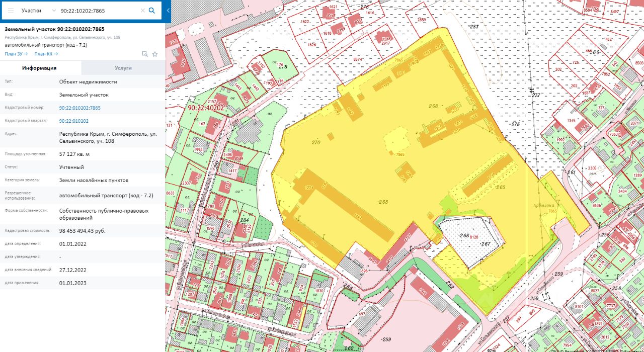
Task: Select cadastral cost 98 453 494,43 руб.
Action: click(83, 231)
